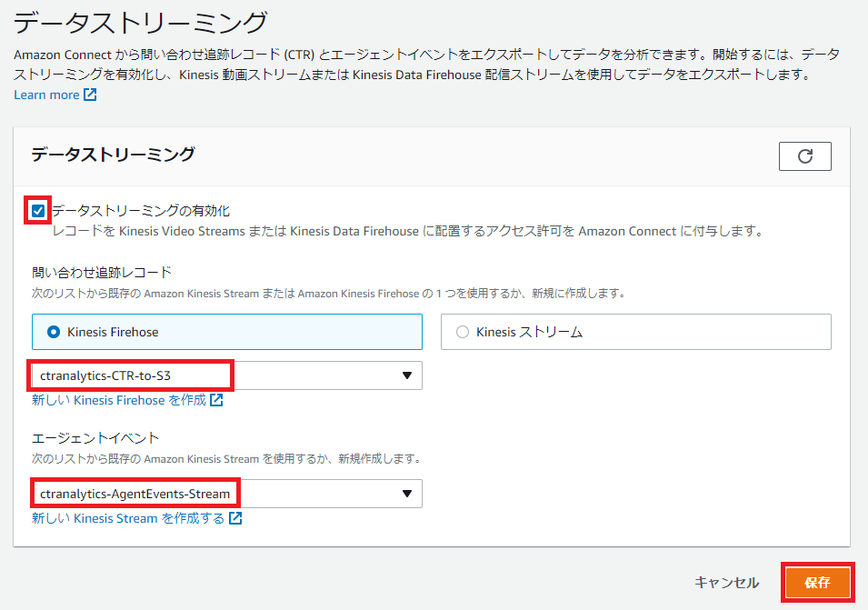Image resolution: width=868 pixels, height=610 pixels.
Task: Click the orange 保存 button
Action: click(x=817, y=583)
